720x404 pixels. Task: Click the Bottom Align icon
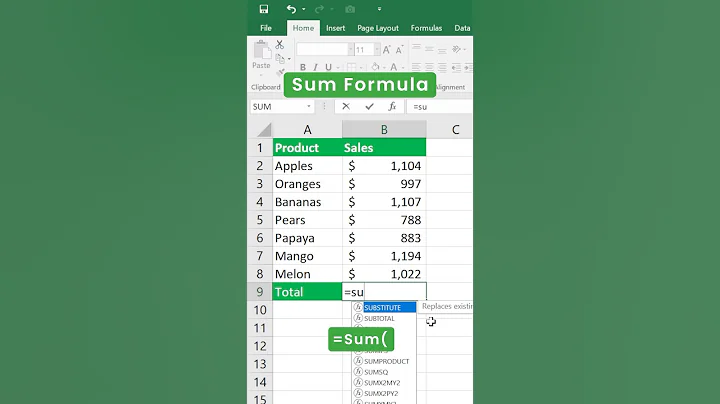coord(442,49)
